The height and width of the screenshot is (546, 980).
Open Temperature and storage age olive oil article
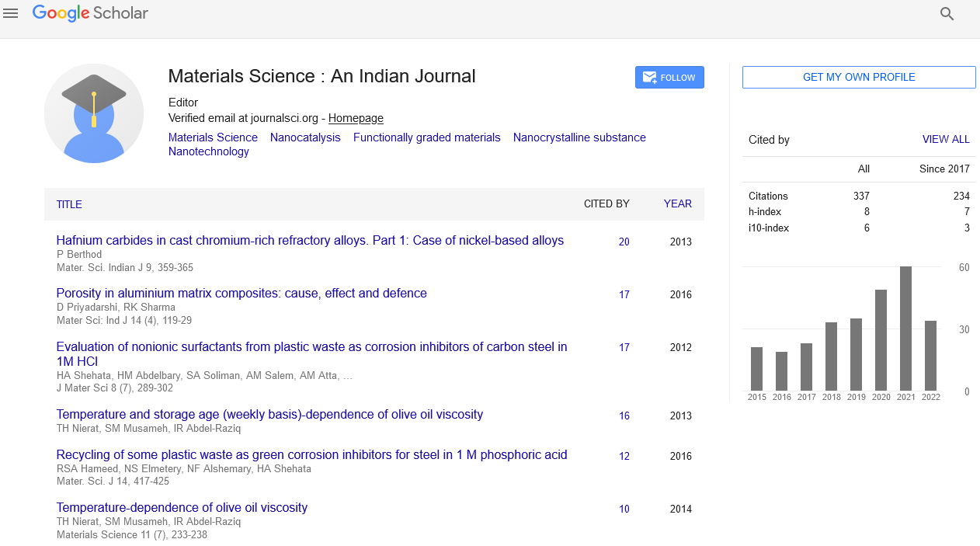269,415
